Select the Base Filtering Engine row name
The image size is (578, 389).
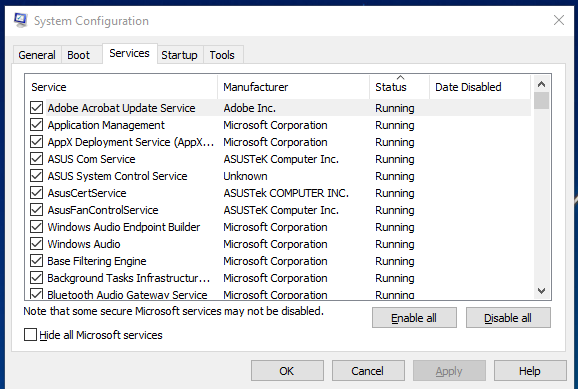[x=97, y=261]
